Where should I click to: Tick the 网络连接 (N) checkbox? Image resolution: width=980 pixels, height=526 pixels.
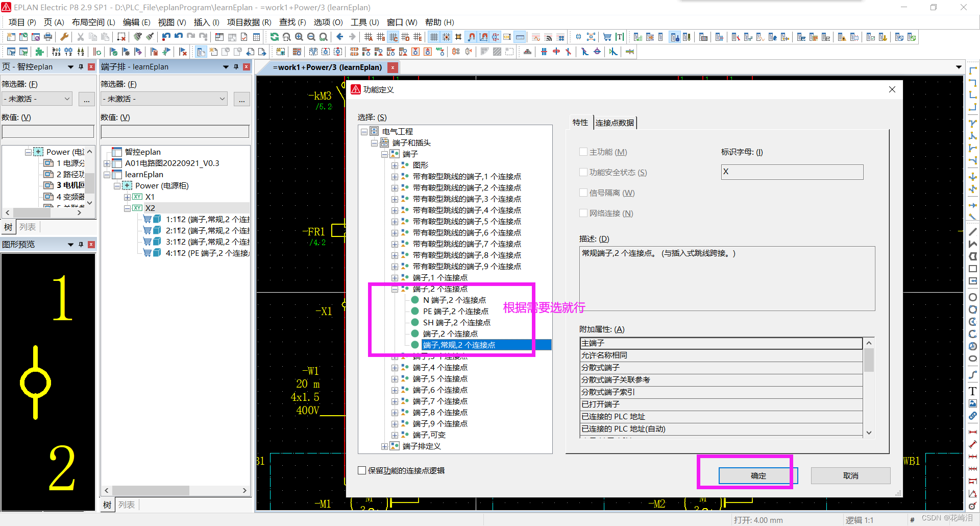point(583,213)
